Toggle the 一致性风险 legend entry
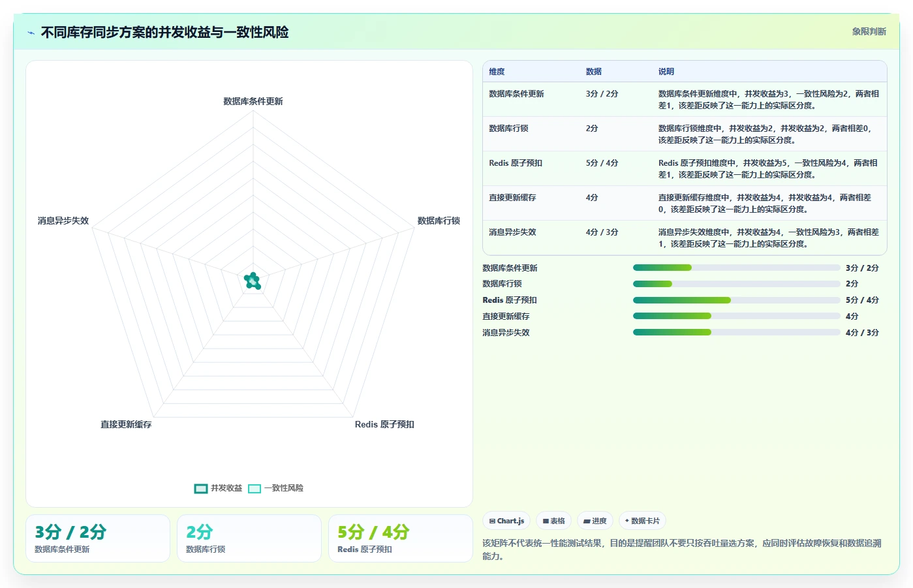 tap(275, 488)
